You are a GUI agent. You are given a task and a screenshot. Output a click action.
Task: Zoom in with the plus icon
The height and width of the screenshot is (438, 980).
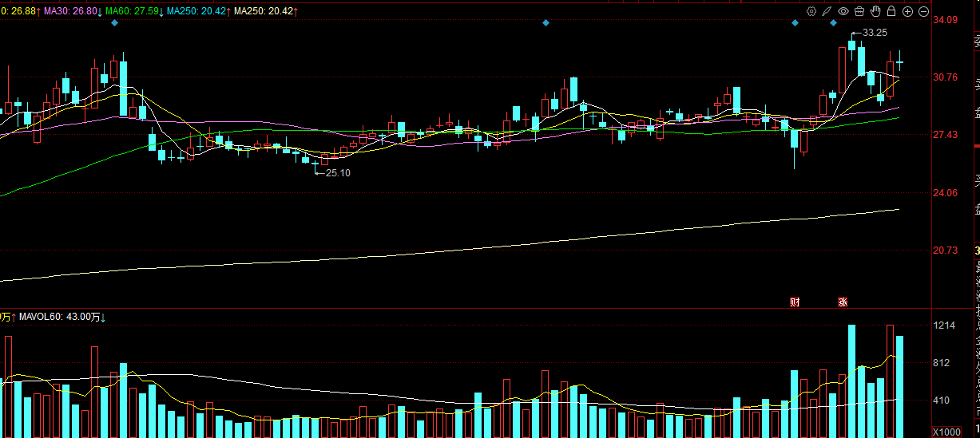coord(907,11)
